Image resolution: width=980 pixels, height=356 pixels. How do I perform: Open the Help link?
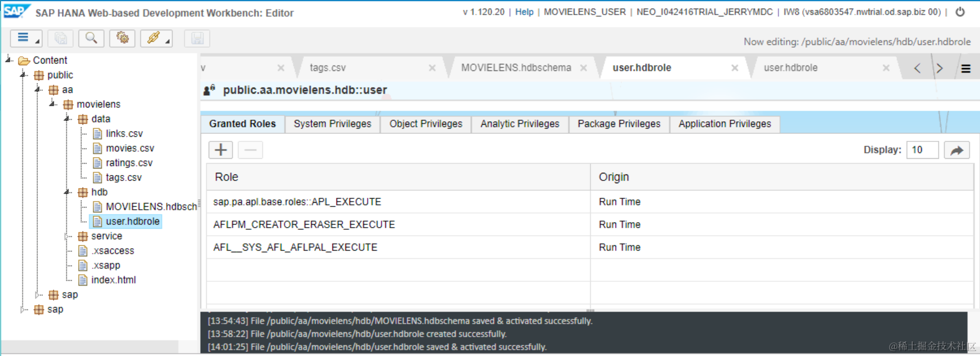click(524, 12)
